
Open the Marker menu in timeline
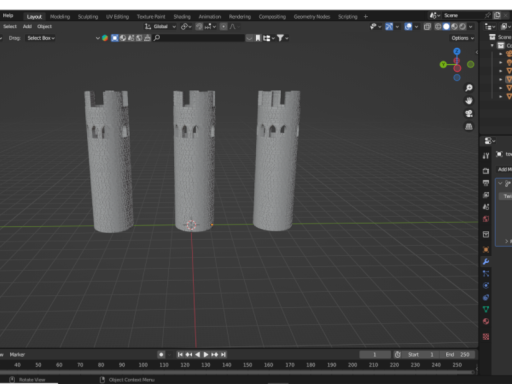[17, 355]
